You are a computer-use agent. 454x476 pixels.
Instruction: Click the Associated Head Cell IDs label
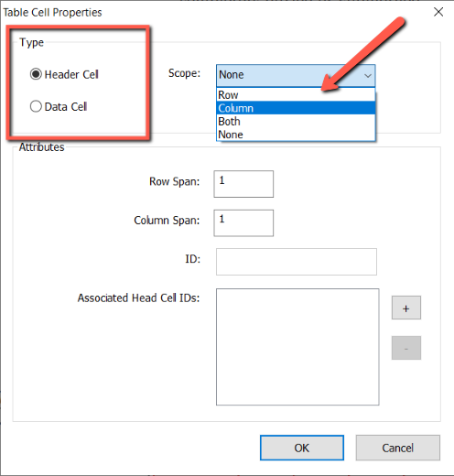[x=138, y=297]
